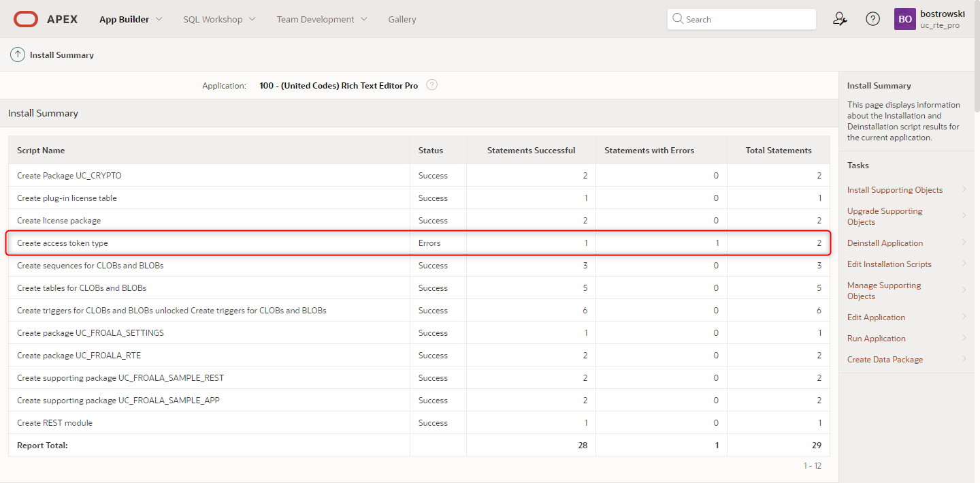Click the Install Summary region heading
980x483 pixels.
tap(43, 113)
